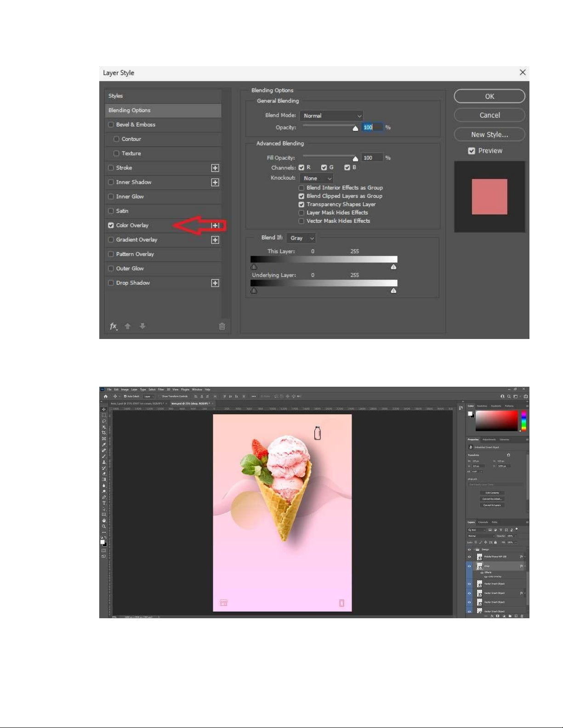The height and width of the screenshot is (728, 563).
Task: Enable the Bevel & Emboss checkbox
Action: coord(111,124)
